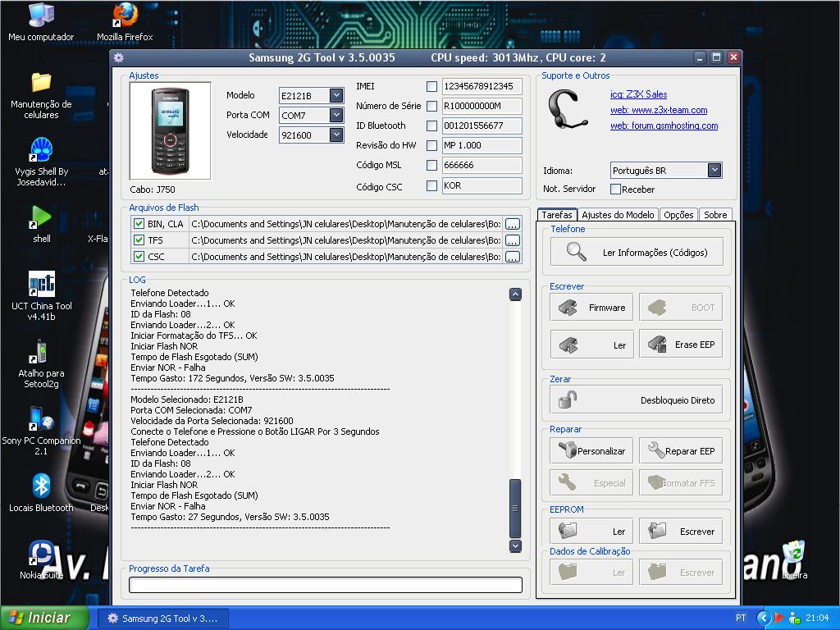Click the Firmware write button

pos(591,308)
